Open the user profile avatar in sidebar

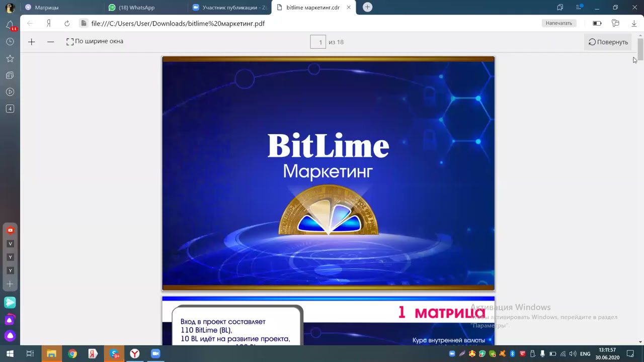click(x=10, y=8)
